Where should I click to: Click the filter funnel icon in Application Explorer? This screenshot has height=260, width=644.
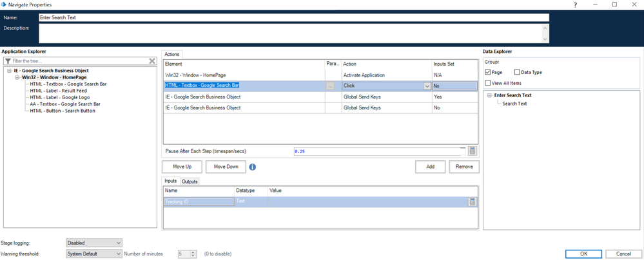click(8, 60)
